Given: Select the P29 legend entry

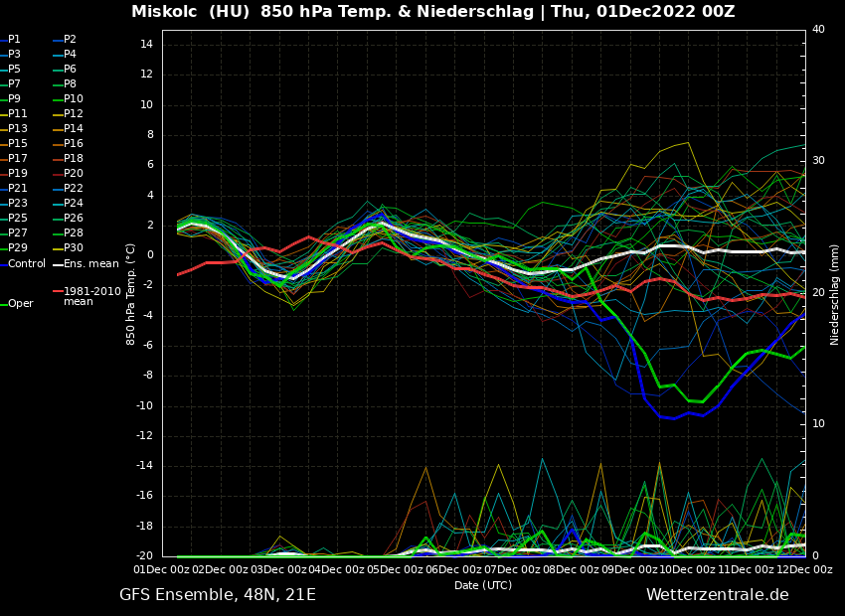Looking at the screenshot, I should coord(17,248).
